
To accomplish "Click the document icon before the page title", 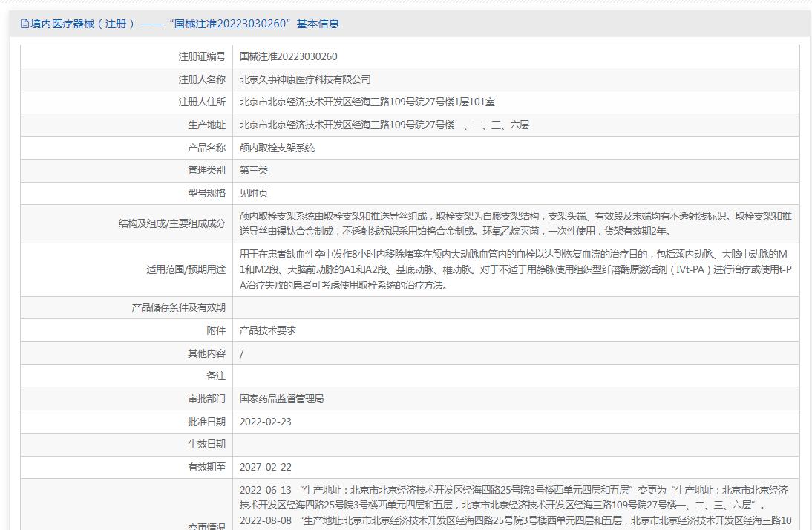I will 24,24.
